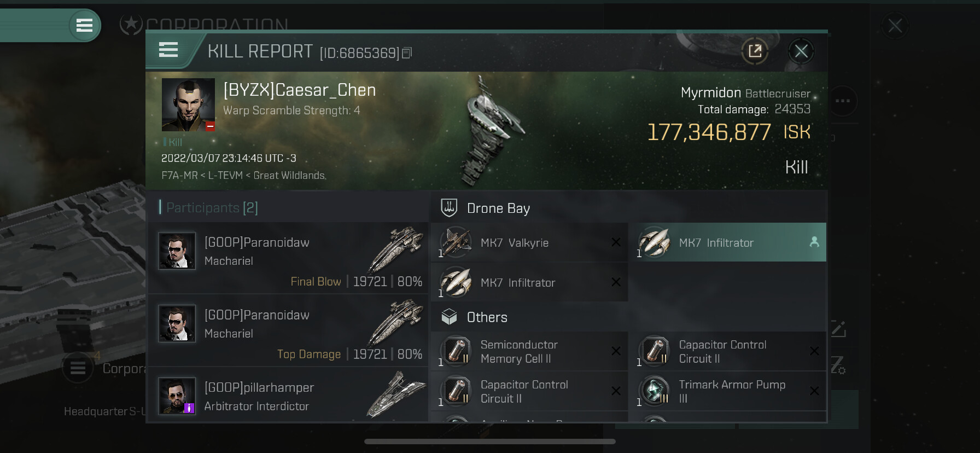Screen dimensions: 980x453
Task: Click the Myrmidon ship image
Action: coord(488,131)
